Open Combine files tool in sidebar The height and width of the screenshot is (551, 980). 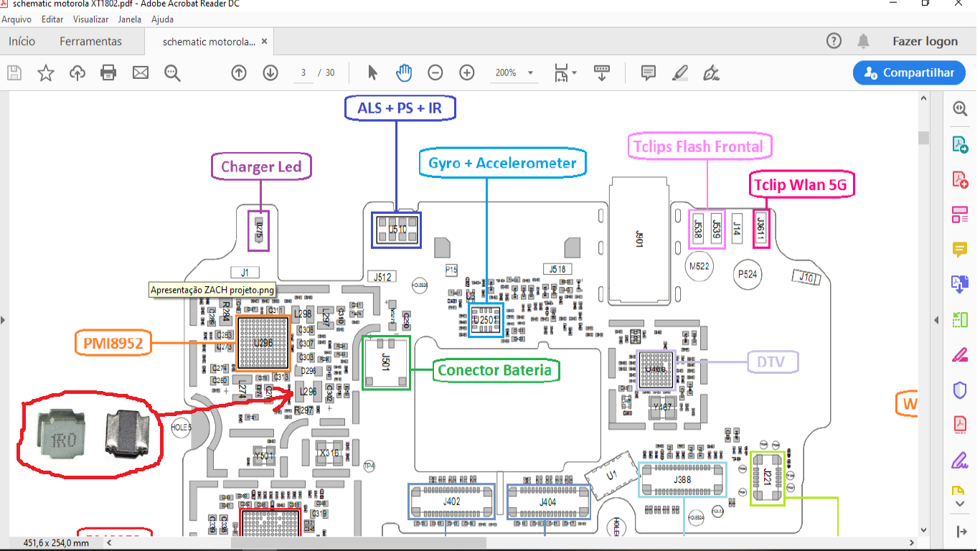coord(960,284)
